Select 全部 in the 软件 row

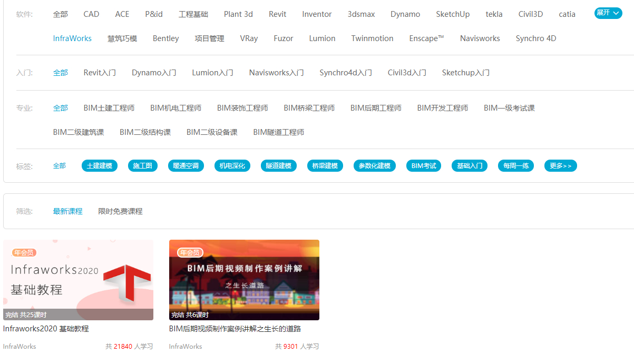[61, 14]
